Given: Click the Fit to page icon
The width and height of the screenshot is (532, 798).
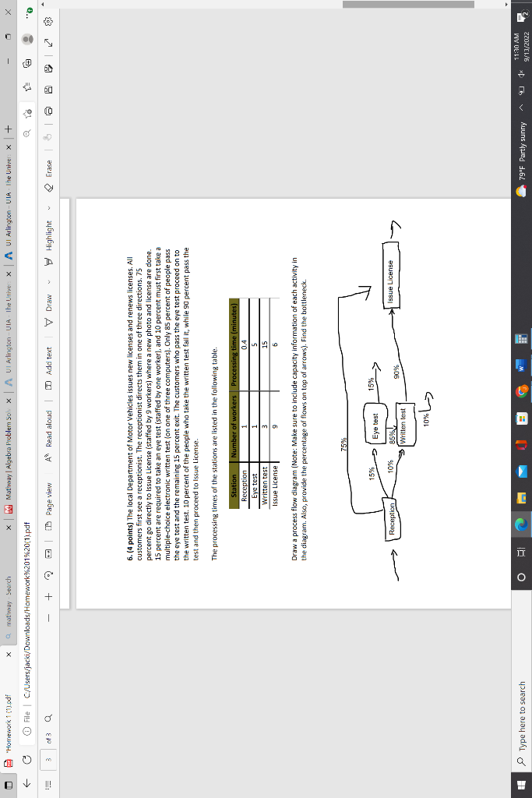Looking at the screenshot, I should pyautogui.click(x=48, y=553).
